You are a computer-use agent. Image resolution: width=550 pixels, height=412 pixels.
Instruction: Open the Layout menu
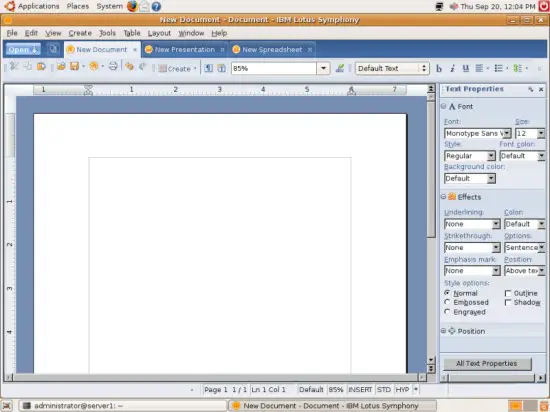[x=159, y=33]
